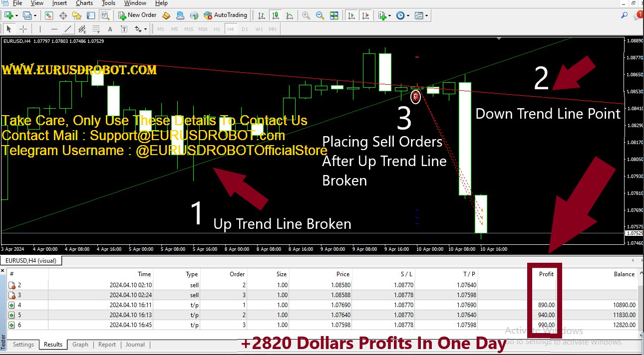Select the crosshair tool
Screen dimensions: 644x355
[23, 29]
